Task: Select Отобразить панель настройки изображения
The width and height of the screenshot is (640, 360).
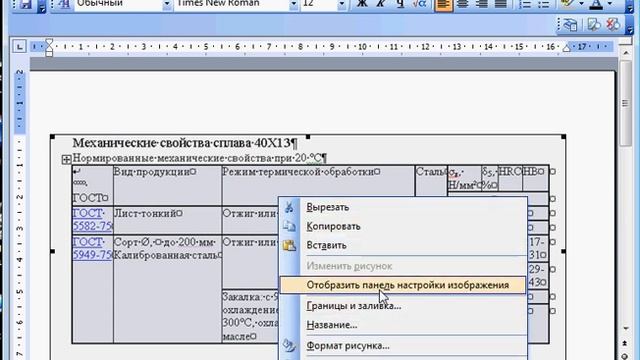Action: [x=403, y=285]
